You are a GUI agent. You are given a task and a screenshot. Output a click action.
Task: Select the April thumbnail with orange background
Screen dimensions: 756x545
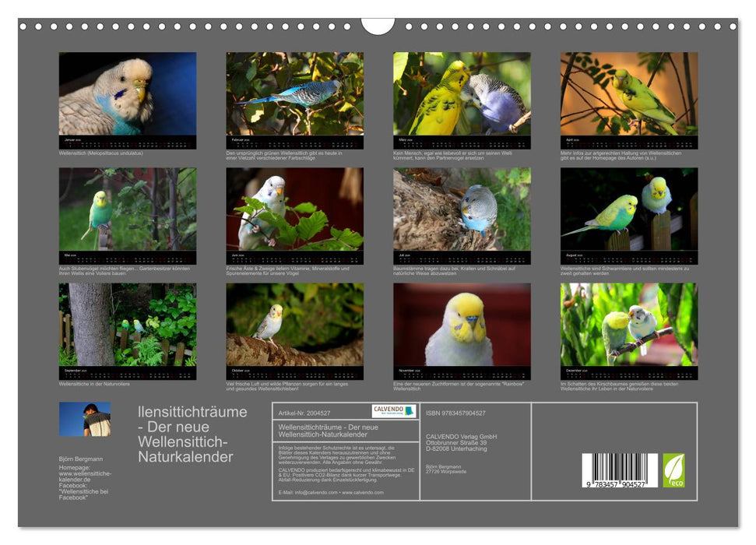(628, 95)
